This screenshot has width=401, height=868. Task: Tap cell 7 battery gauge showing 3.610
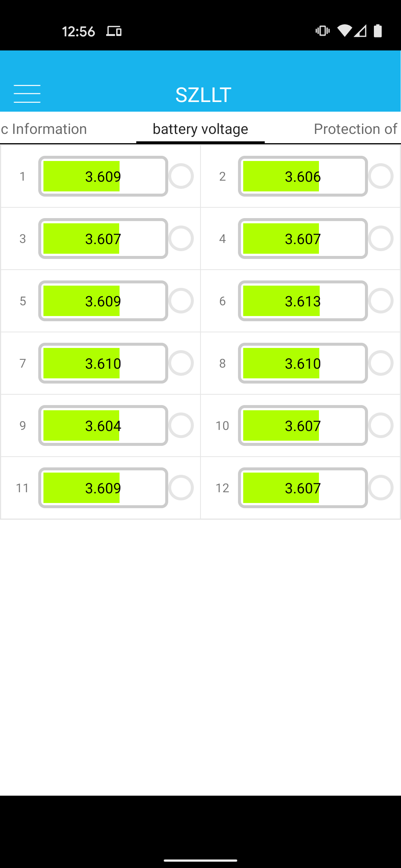103,363
